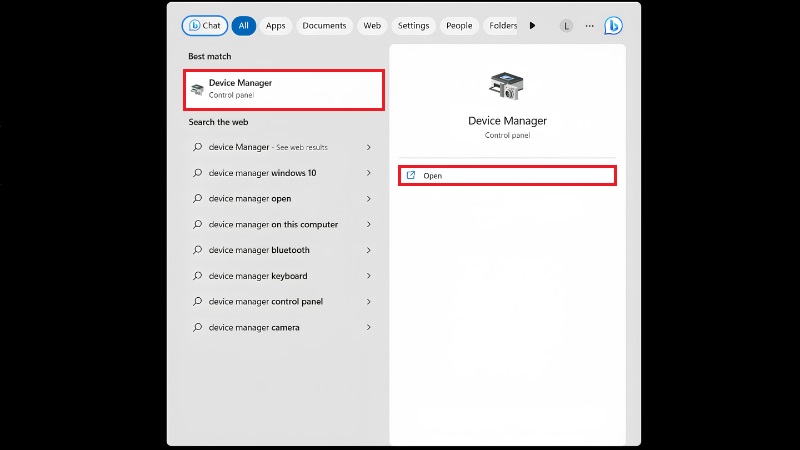Expand chevron for 'on this computer' suggestion
The image size is (800, 450).
point(368,224)
